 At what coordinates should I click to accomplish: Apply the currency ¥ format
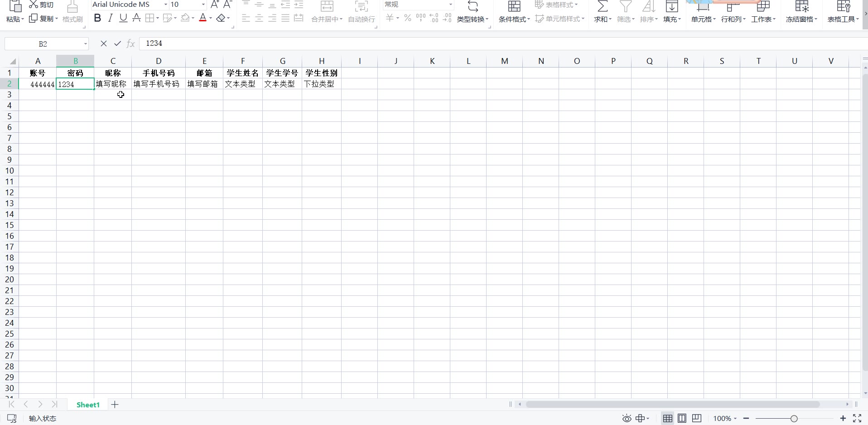[390, 18]
